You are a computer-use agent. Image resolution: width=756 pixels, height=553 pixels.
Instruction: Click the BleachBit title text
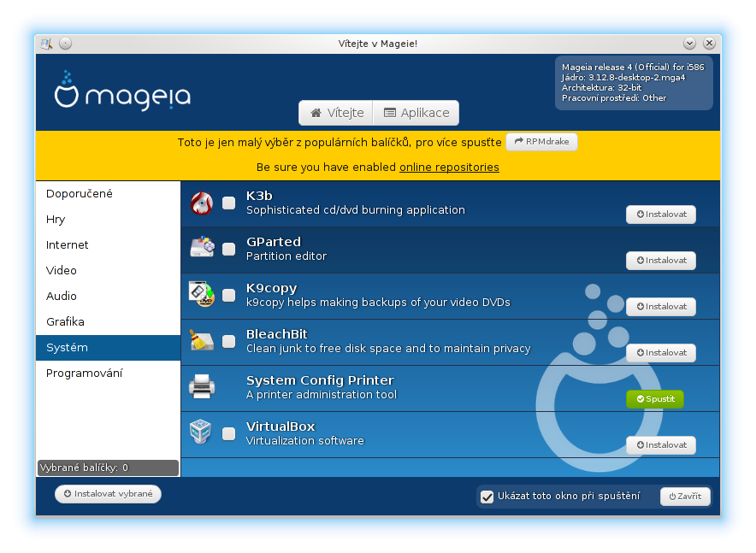pos(277,334)
